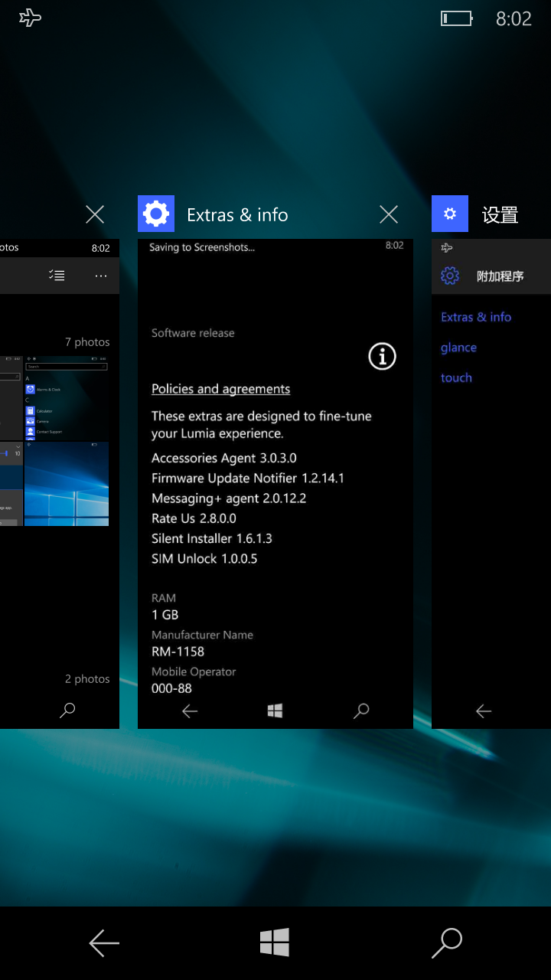
Task: Close the Photos app card
Action: pyautogui.click(x=95, y=214)
